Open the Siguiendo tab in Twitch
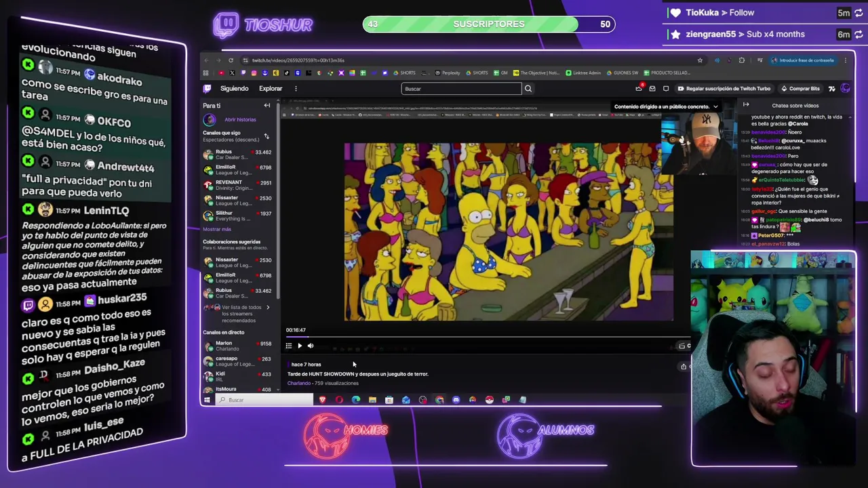868x488 pixels. tap(234, 88)
